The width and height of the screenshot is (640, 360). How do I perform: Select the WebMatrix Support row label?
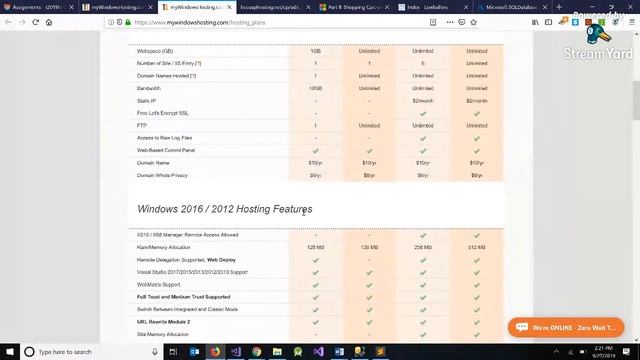point(158,284)
